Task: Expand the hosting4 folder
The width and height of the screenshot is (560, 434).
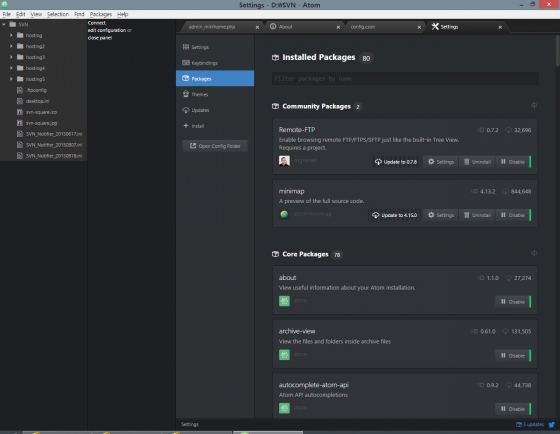Action: [x=11, y=68]
